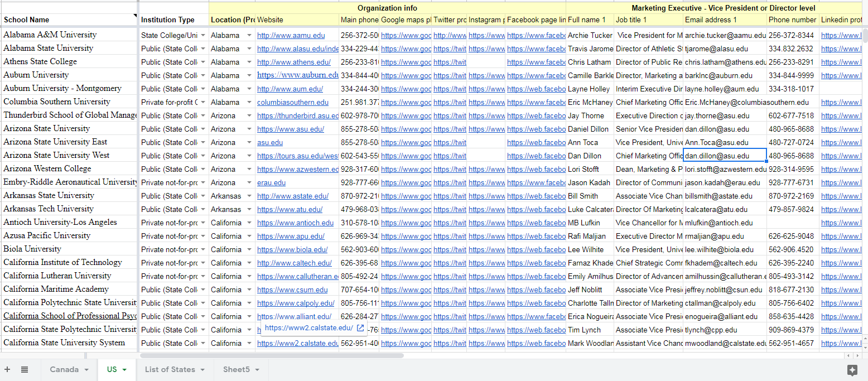Open Institution Type dropdown for Azusa Pacific University
Image resolution: width=868 pixels, height=381 pixels.
tap(203, 236)
